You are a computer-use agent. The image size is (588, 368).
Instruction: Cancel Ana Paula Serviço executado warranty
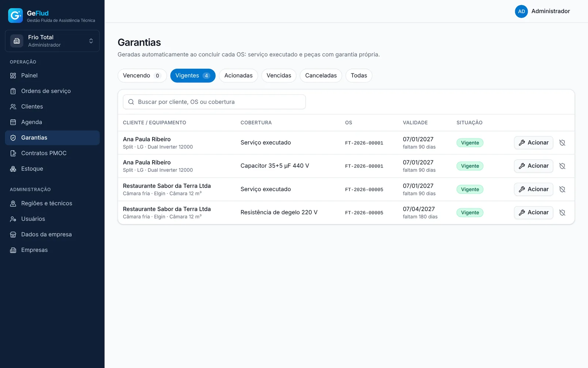(x=562, y=143)
